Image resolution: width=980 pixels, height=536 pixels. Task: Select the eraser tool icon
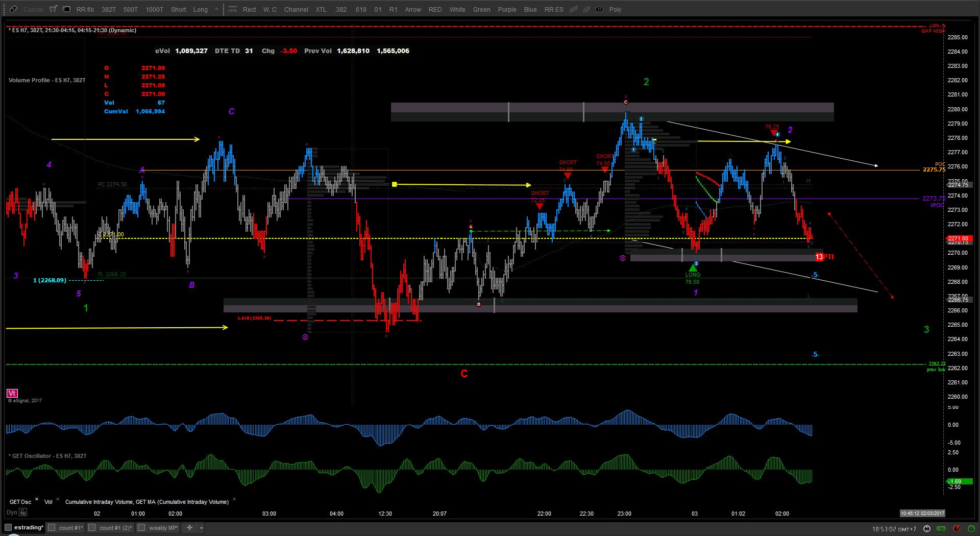(x=586, y=9)
